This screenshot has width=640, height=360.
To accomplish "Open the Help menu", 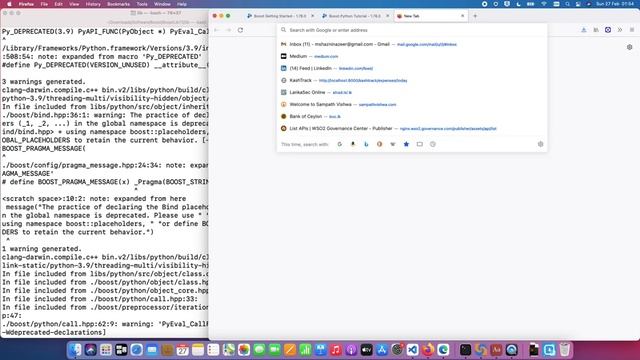I will [x=182, y=4].
